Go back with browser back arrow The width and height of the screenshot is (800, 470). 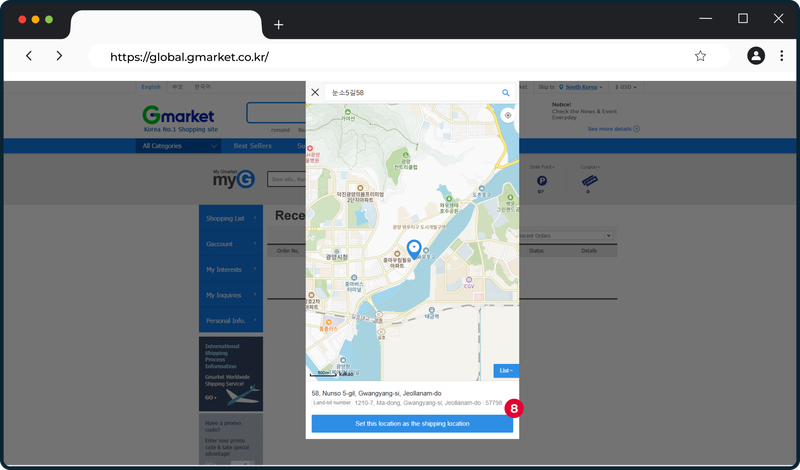click(29, 56)
